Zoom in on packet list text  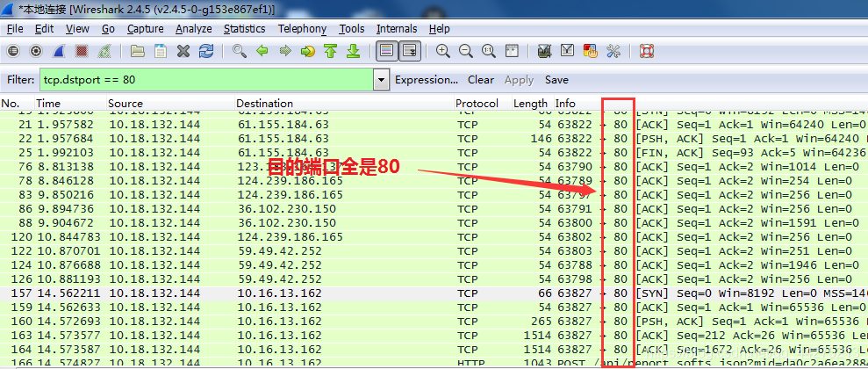442,52
